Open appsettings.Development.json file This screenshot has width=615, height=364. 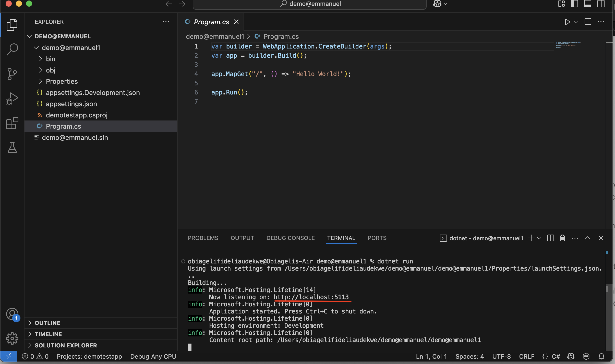tap(93, 92)
